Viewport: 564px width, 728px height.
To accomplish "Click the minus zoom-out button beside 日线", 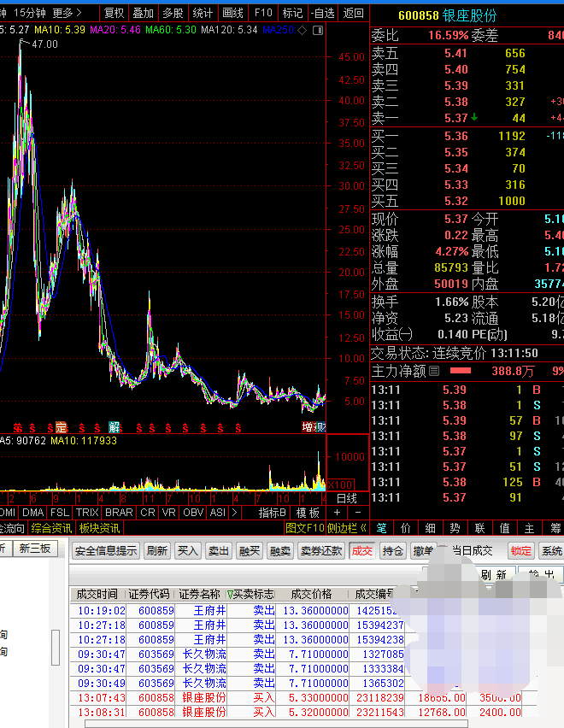I will coord(358,512).
